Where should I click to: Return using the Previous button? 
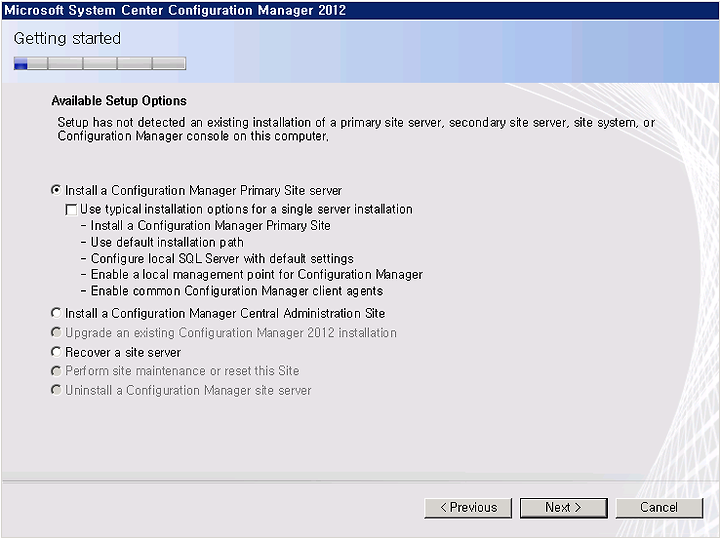coord(468,508)
